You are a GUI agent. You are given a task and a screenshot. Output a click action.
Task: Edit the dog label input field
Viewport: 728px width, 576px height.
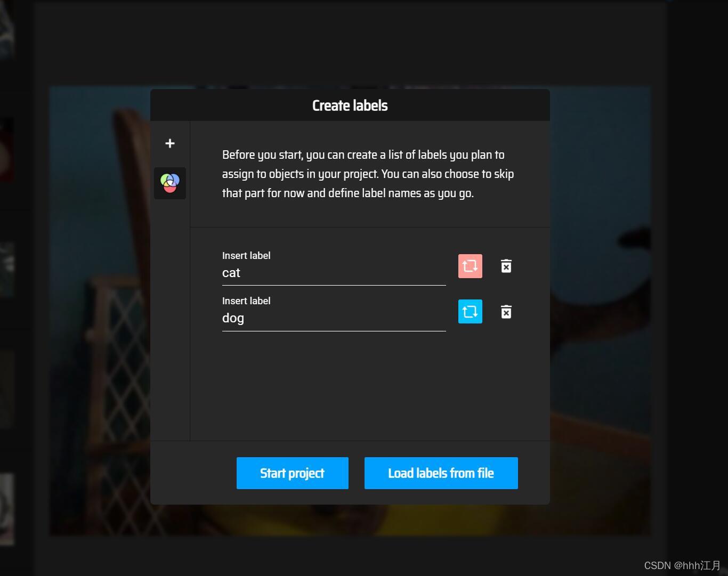[x=334, y=318]
